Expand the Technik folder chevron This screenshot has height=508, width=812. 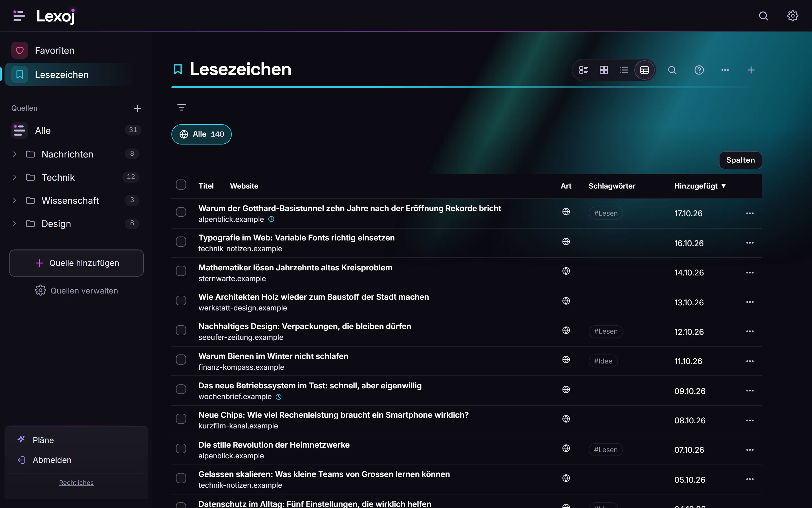pyautogui.click(x=14, y=177)
